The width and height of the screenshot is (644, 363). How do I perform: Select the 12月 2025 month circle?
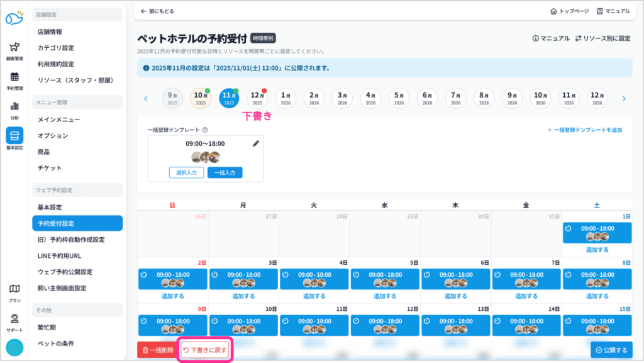click(x=258, y=98)
